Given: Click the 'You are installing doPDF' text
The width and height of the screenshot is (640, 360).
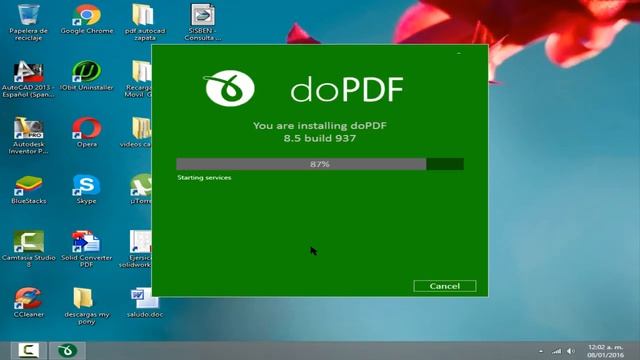Looking at the screenshot, I should coord(320,126).
